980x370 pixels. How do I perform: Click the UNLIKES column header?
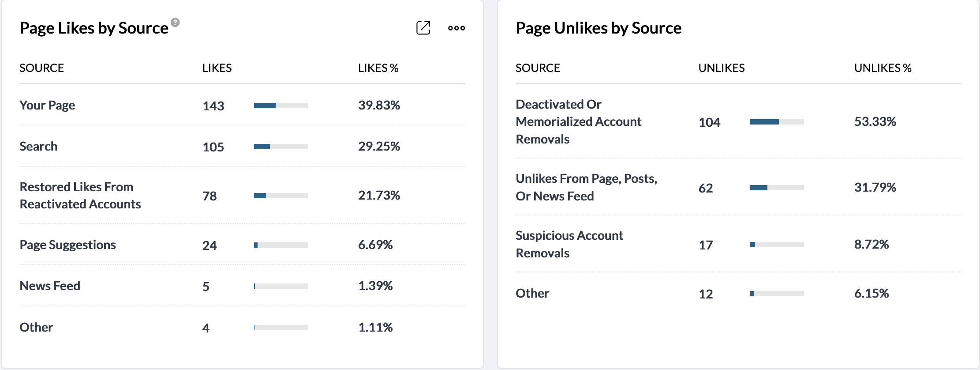[721, 68]
